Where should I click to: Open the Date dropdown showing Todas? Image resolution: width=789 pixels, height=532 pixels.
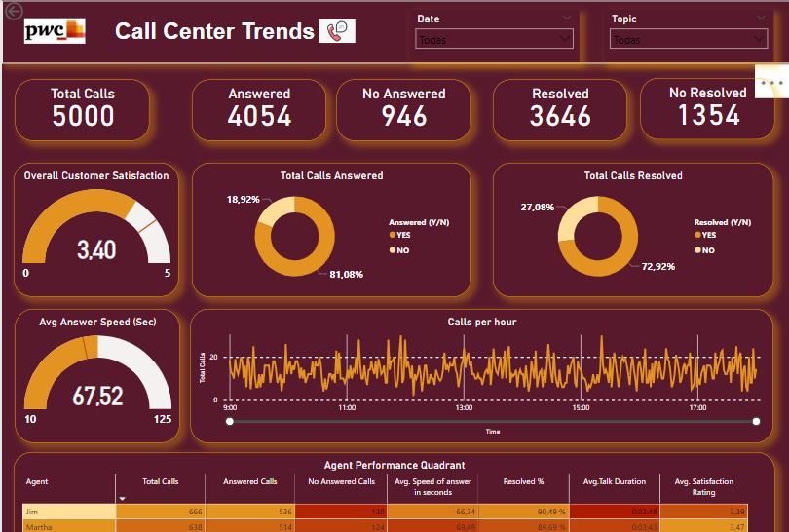(x=494, y=39)
